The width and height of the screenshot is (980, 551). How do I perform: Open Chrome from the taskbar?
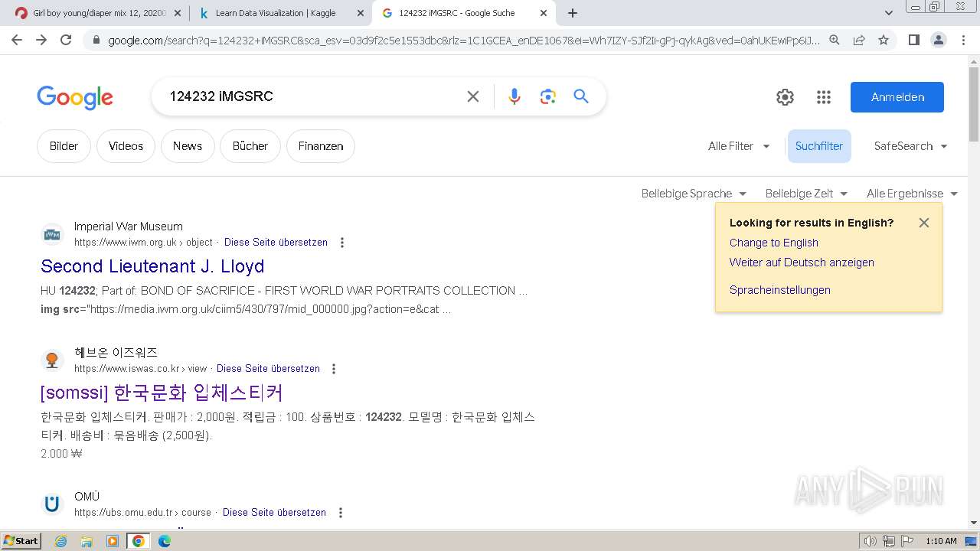pyautogui.click(x=138, y=541)
